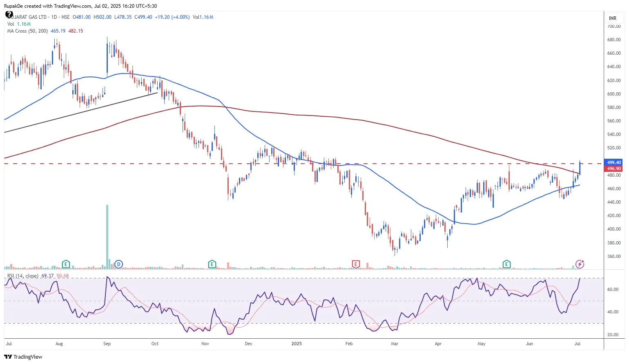Click the Vol 1.16M indicator legend
629x364 pixels.
click(x=19, y=24)
